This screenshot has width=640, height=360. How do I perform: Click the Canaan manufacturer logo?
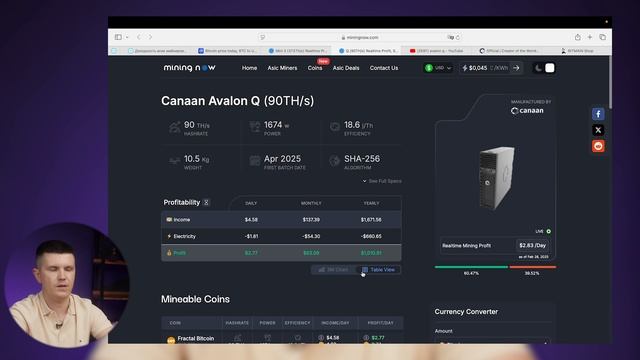[527, 111]
